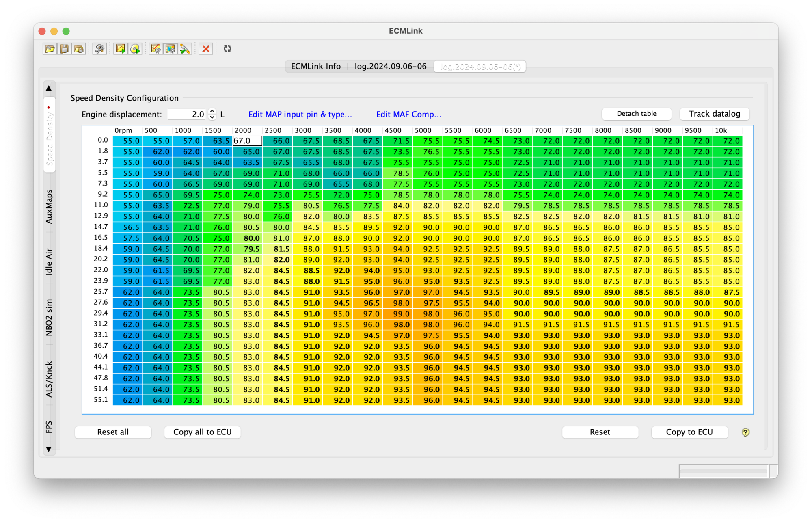Click the Reset button
The width and height of the screenshot is (812, 523).
[600, 432]
